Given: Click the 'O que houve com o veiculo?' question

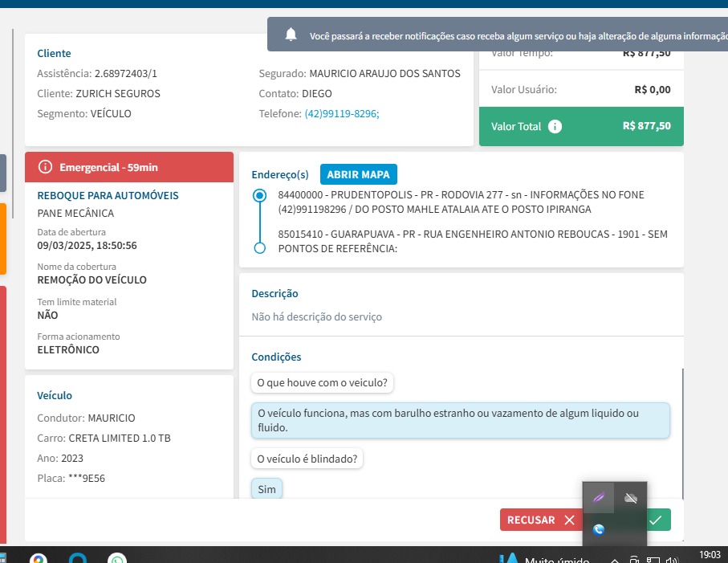Looking at the screenshot, I should 322,383.
